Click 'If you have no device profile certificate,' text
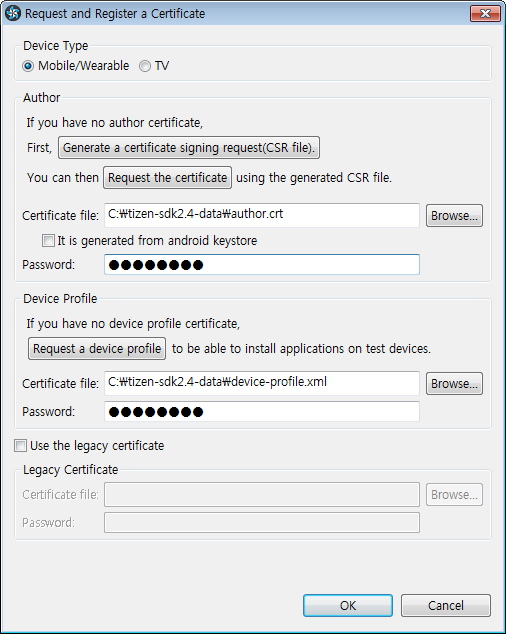Image resolution: width=506 pixels, height=634 pixels. (x=133, y=323)
